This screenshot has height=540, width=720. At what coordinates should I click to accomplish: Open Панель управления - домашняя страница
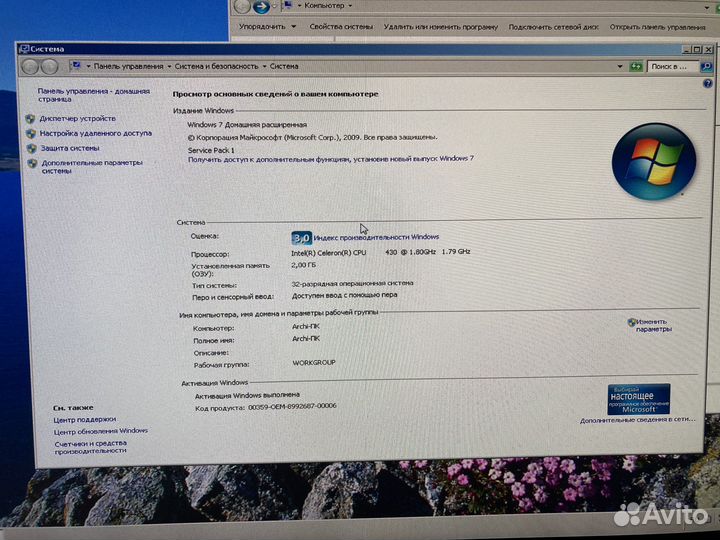93,94
